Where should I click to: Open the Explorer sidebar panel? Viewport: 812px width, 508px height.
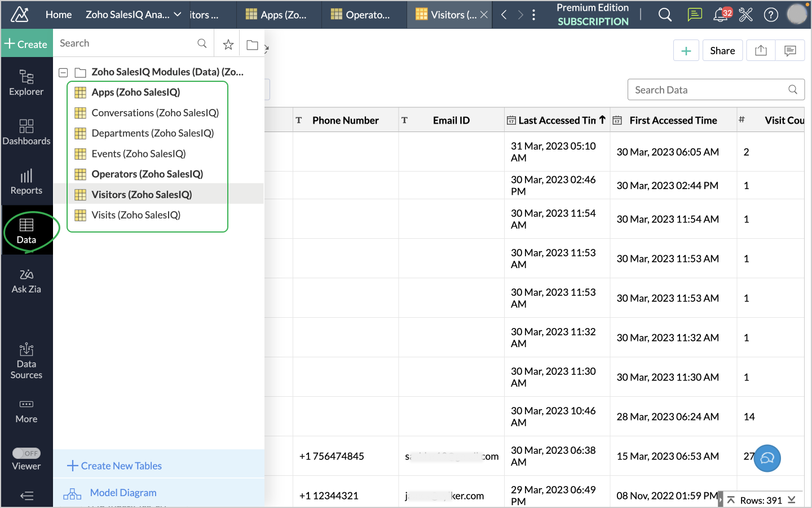click(27, 82)
